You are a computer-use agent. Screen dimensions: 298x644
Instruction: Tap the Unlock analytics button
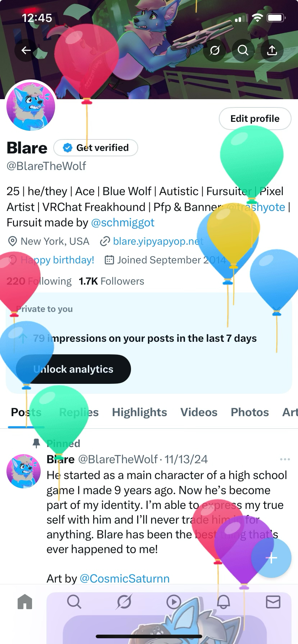73,369
